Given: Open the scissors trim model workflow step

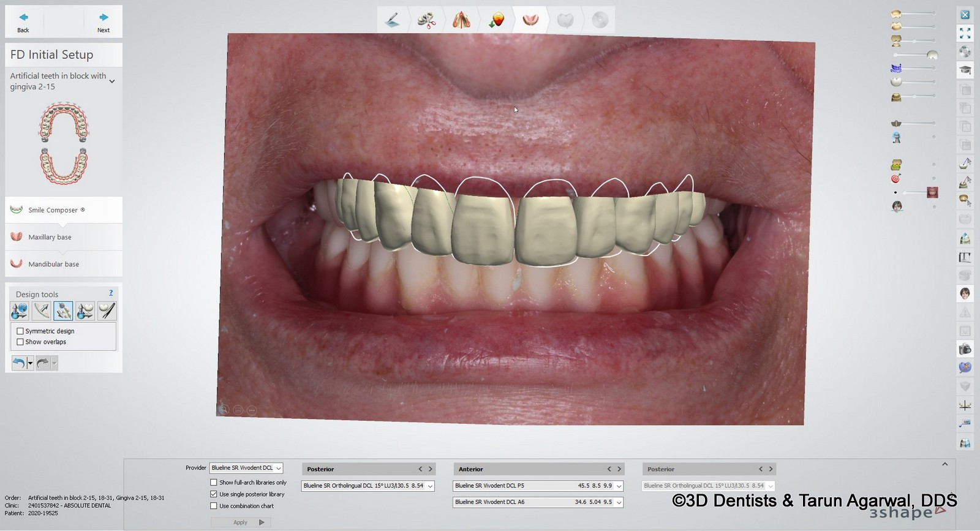Looking at the screenshot, I should pyautogui.click(x=426, y=20).
